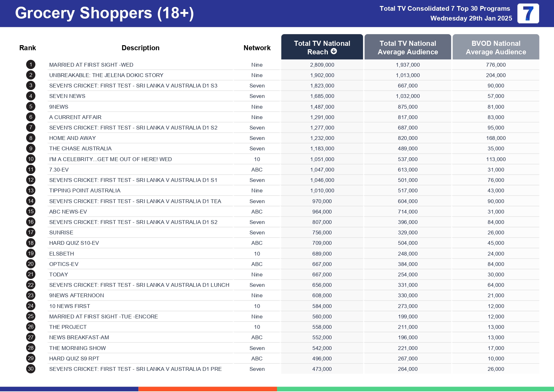The width and height of the screenshot is (554, 392).
Task: Click the Grocery Shoppers (18+) title
Action: [104, 13]
